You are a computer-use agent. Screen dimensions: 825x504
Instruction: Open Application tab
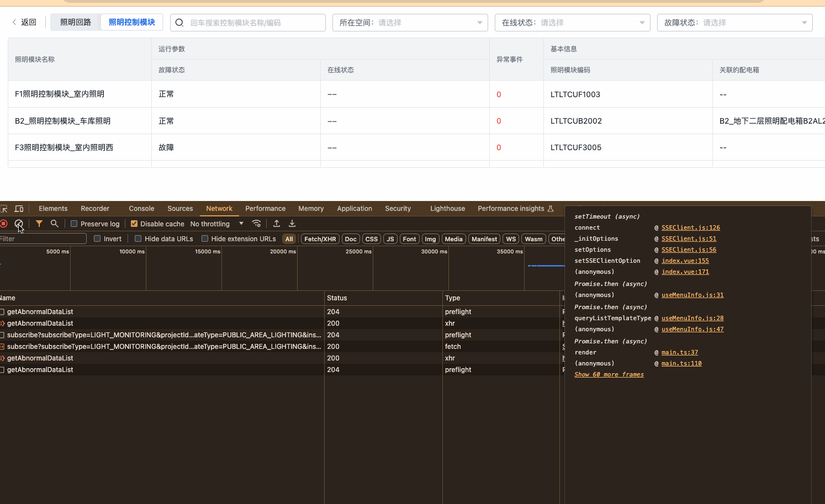[x=355, y=209]
